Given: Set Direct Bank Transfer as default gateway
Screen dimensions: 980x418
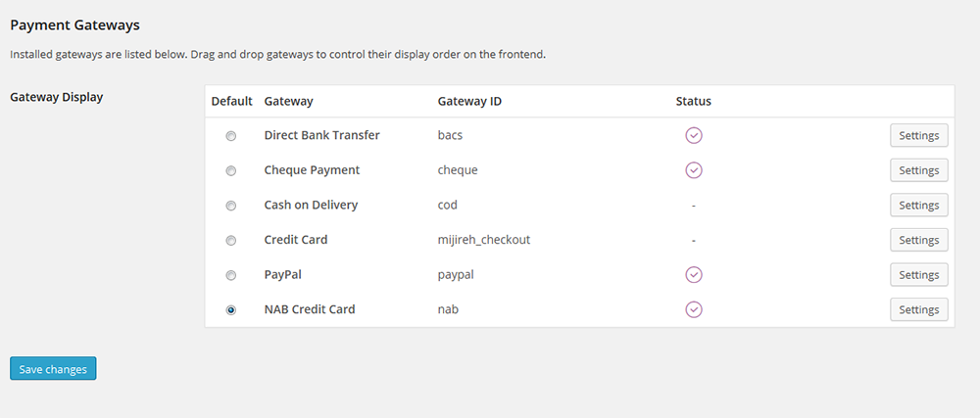Looking at the screenshot, I should coord(231,136).
